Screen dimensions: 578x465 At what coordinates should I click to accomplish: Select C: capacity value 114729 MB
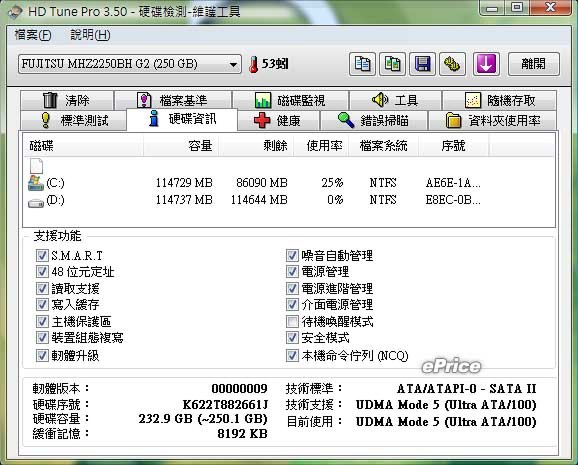184,183
